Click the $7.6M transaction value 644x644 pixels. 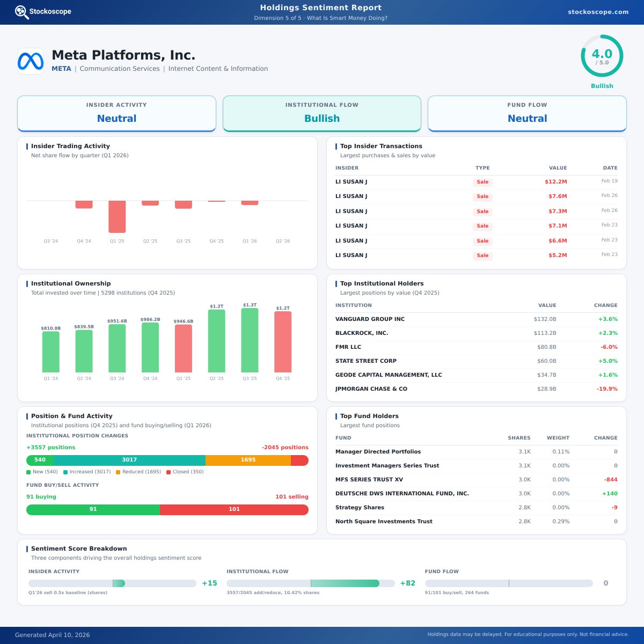pyautogui.click(x=558, y=196)
